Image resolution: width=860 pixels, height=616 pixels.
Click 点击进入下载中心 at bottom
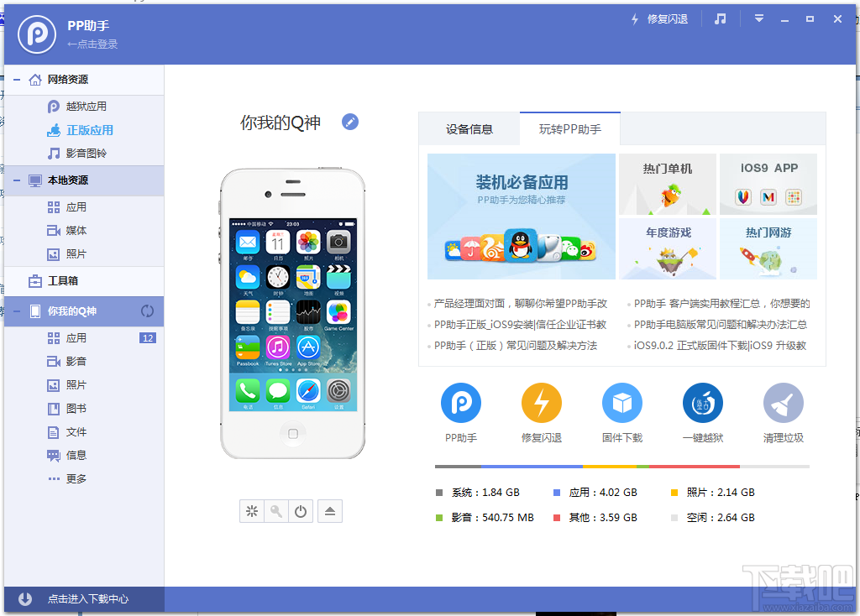(x=87, y=599)
